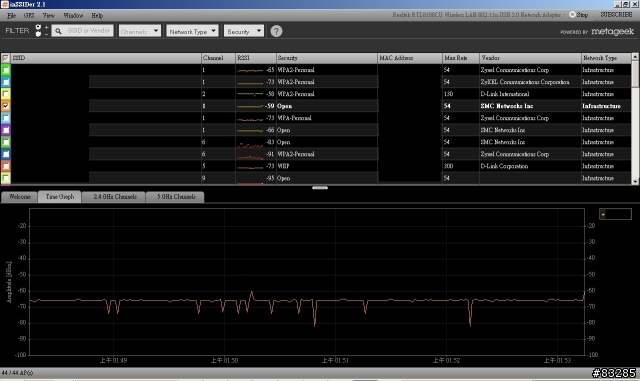Sort by Vendor column header
640x381 pixels.
[530, 58]
